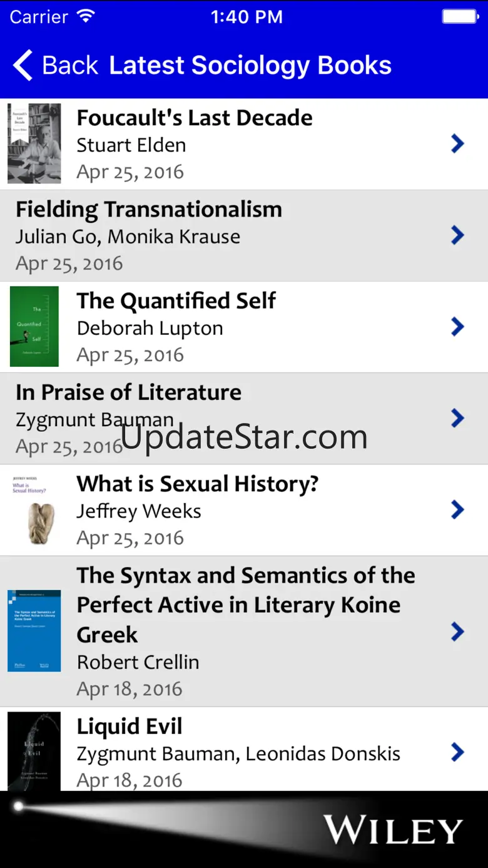Tap the blue Koine Greek book cover

34,631
